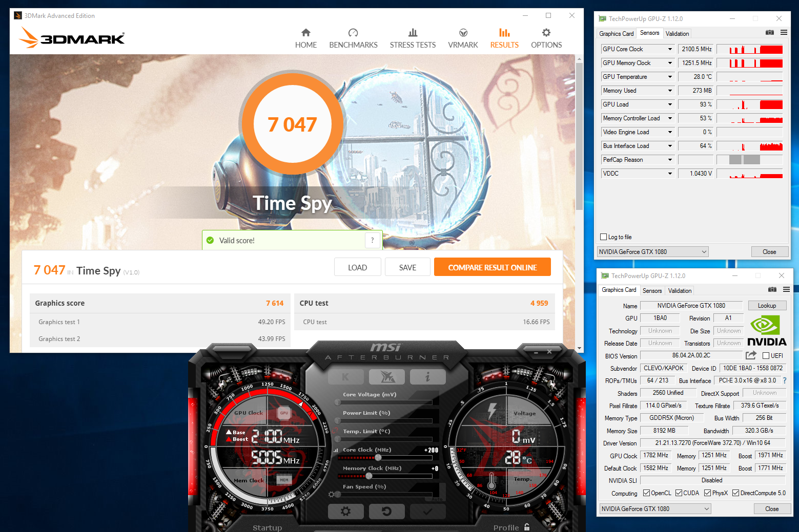Expand the GPU Core Clock sensor dropdown
This screenshot has width=799, height=532.
[670, 49]
